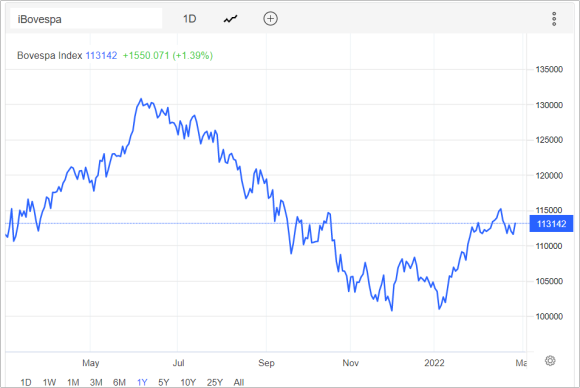Click the May label on time axis
This screenshot has width=580, height=388.
[91, 363]
